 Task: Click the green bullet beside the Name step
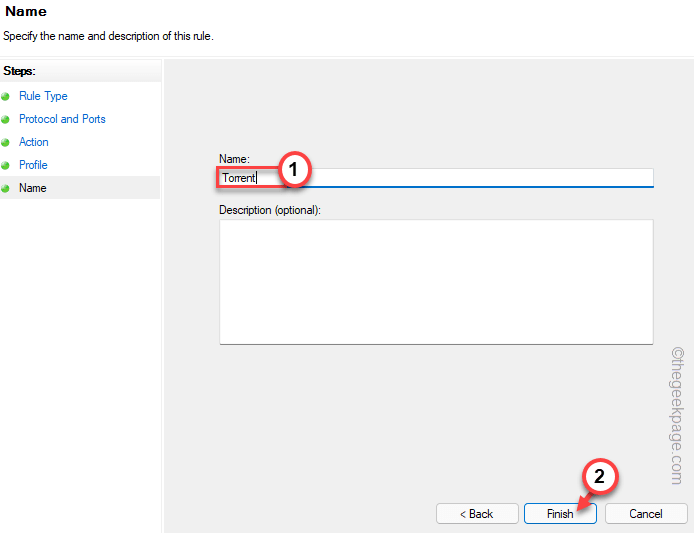point(6,188)
